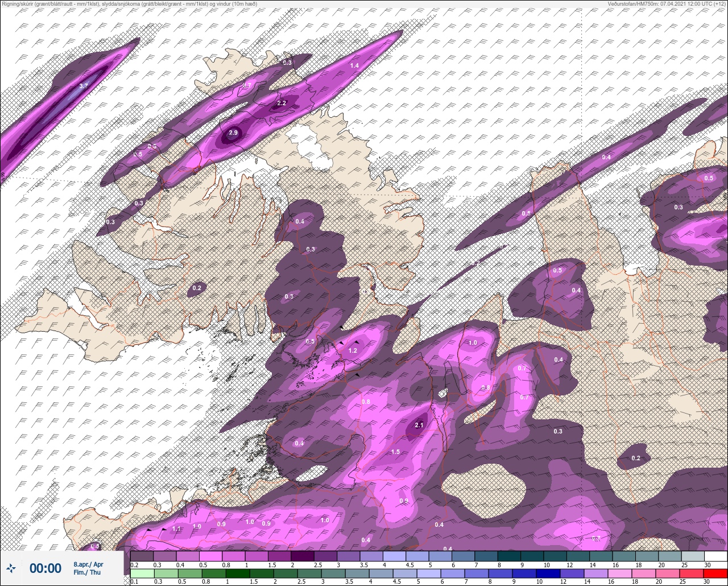
Task: Pick the lower-row green swatch labeled 0.1
Action: point(142,573)
